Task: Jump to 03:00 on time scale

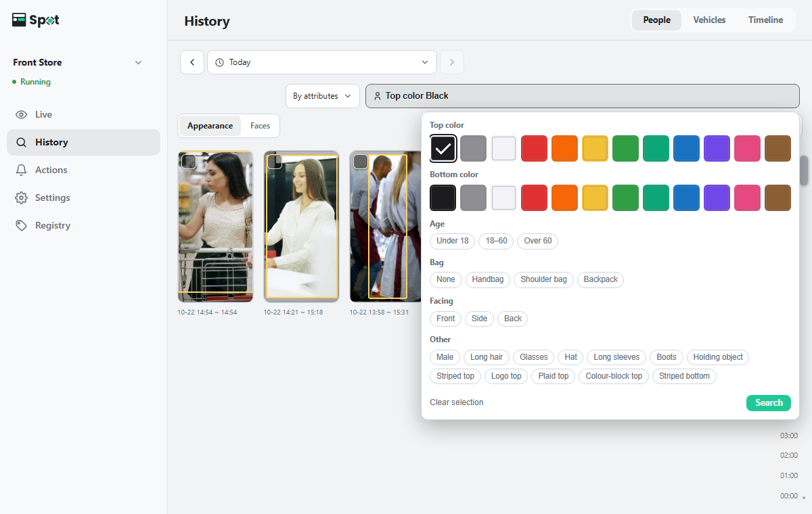Action: tap(788, 436)
